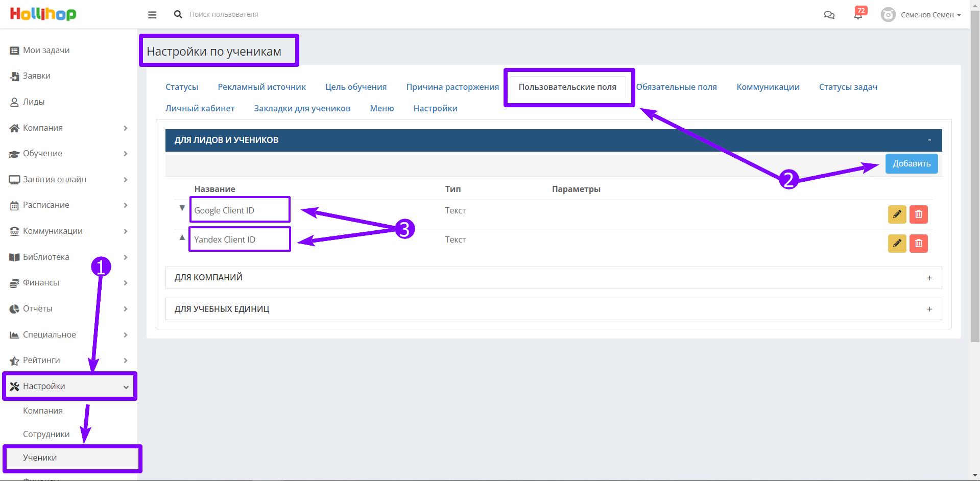Image resolution: width=980 pixels, height=481 pixels.
Task: Switch to Закладки для учеников tab
Action: tap(302, 108)
